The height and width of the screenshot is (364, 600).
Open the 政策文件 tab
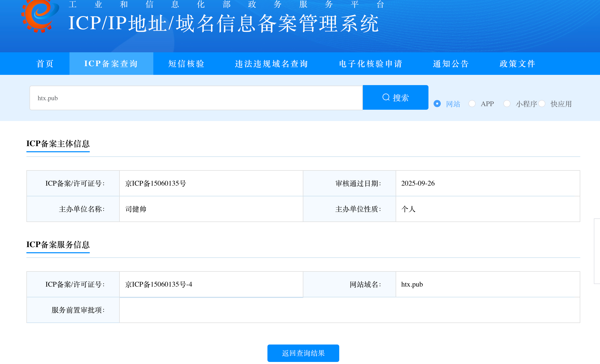coord(517,64)
